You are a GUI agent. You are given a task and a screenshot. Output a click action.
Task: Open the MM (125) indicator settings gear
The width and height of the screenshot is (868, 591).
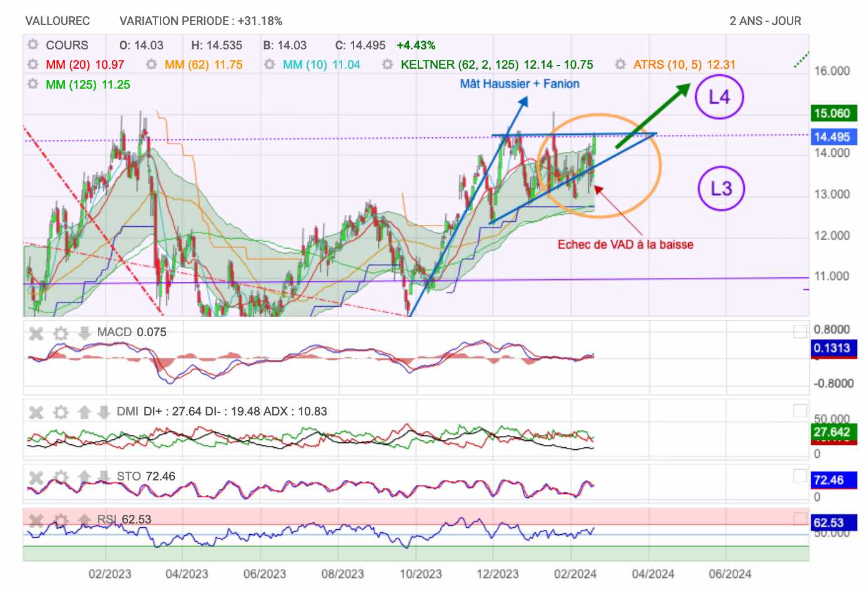33,84
